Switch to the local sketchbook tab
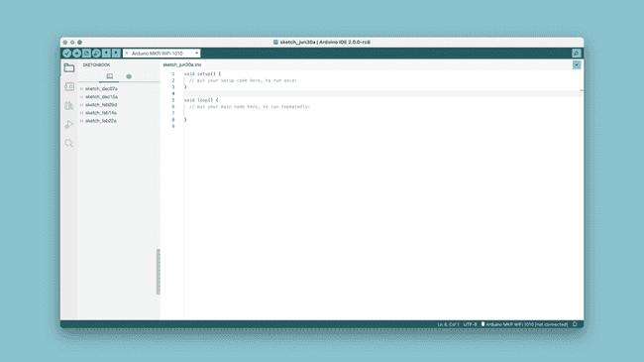This screenshot has height=362, width=644. (x=109, y=76)
